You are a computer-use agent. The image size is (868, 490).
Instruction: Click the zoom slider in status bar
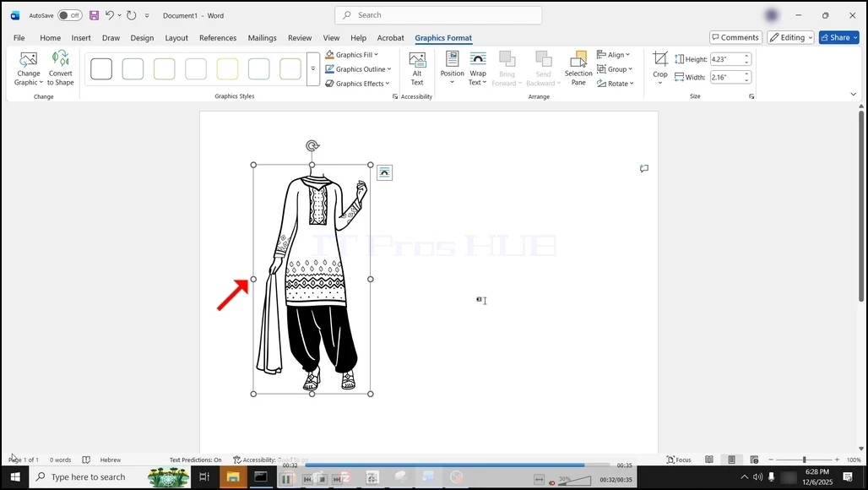pyautogui.click(x=804, y=460)
